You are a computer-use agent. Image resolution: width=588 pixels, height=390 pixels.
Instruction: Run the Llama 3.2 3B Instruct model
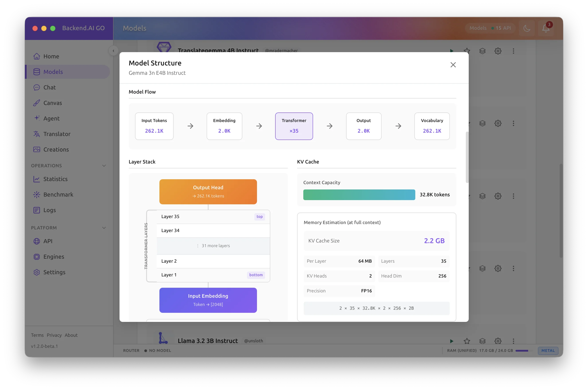452,341
